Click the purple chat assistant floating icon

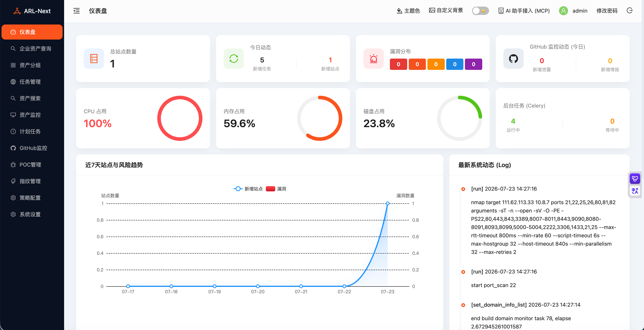pyautogui.click(x=635, y=179)
